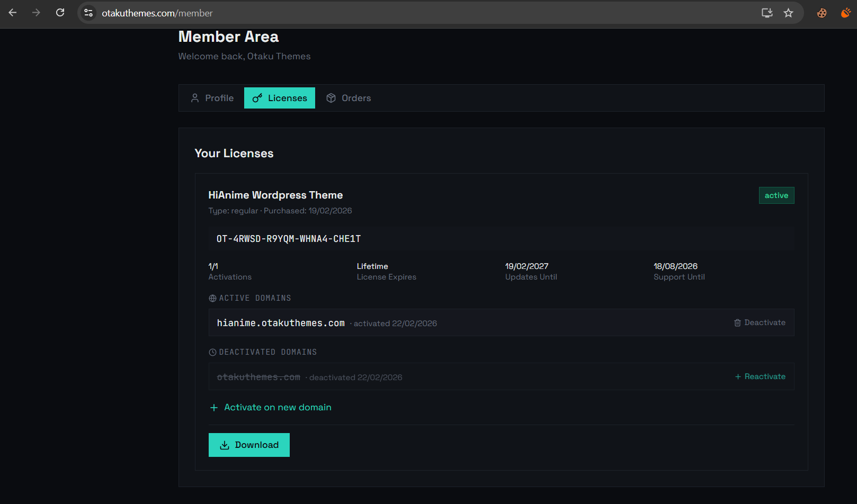Click the clock icon beside DEACTIVATED DOMAINS
This screenshot has height=504, width=857.
point(212,352)
